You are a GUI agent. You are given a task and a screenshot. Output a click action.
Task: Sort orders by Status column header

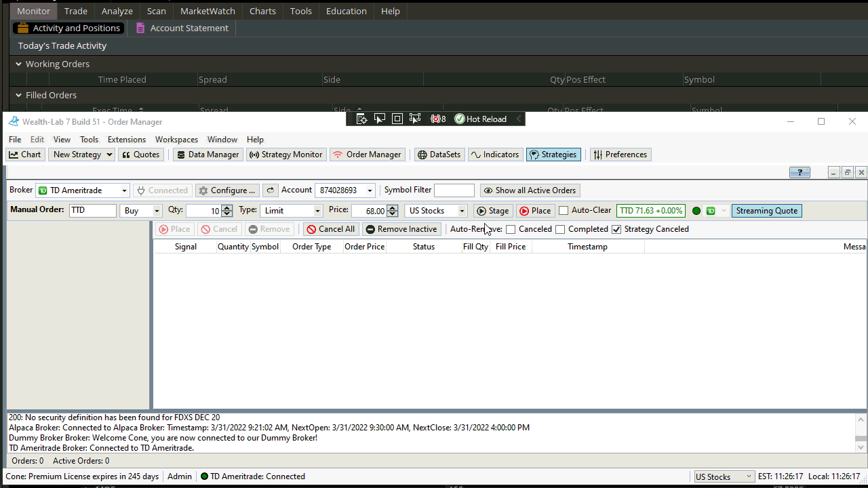[x=424, y=247]
